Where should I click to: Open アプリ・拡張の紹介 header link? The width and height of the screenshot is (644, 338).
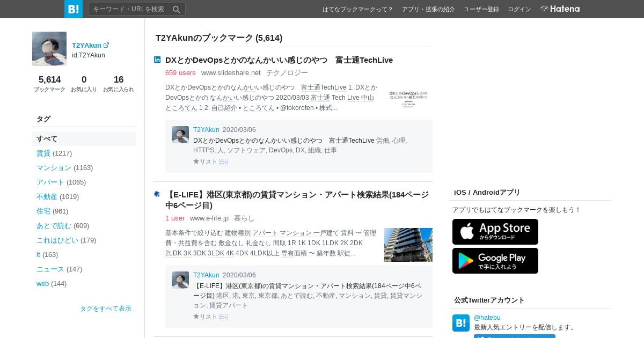point(428,9)
